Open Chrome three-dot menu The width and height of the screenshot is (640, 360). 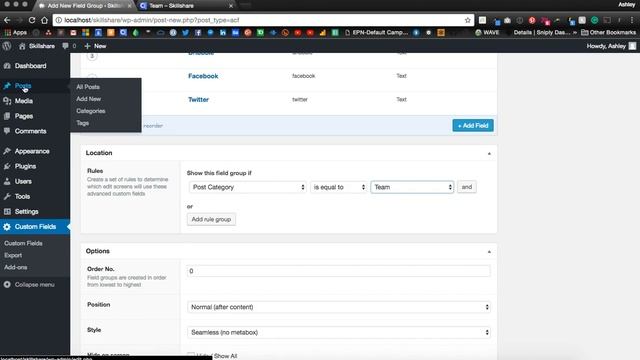click(632, 20)
